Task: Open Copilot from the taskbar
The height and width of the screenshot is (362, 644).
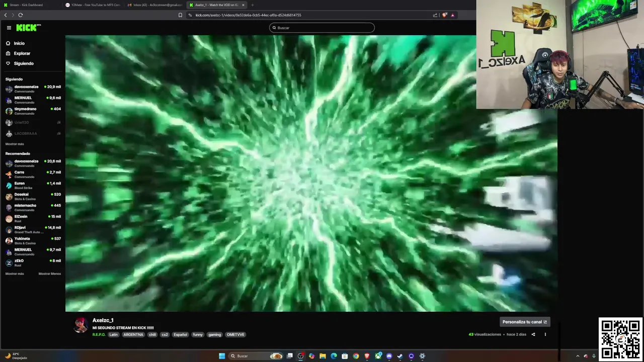Action: (312, 356)
